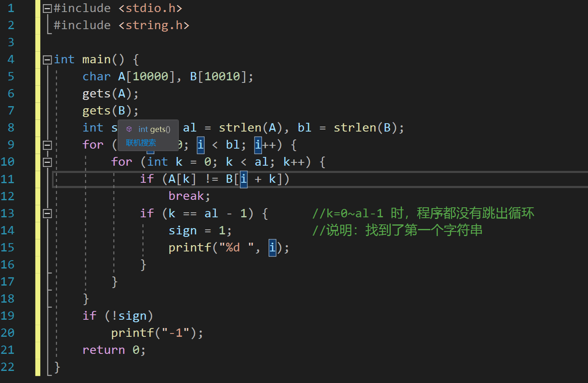Click the highlighted 'i' in 'i < bl'
The width and height of the screenshot is (588, 383).
click(200, 145)
